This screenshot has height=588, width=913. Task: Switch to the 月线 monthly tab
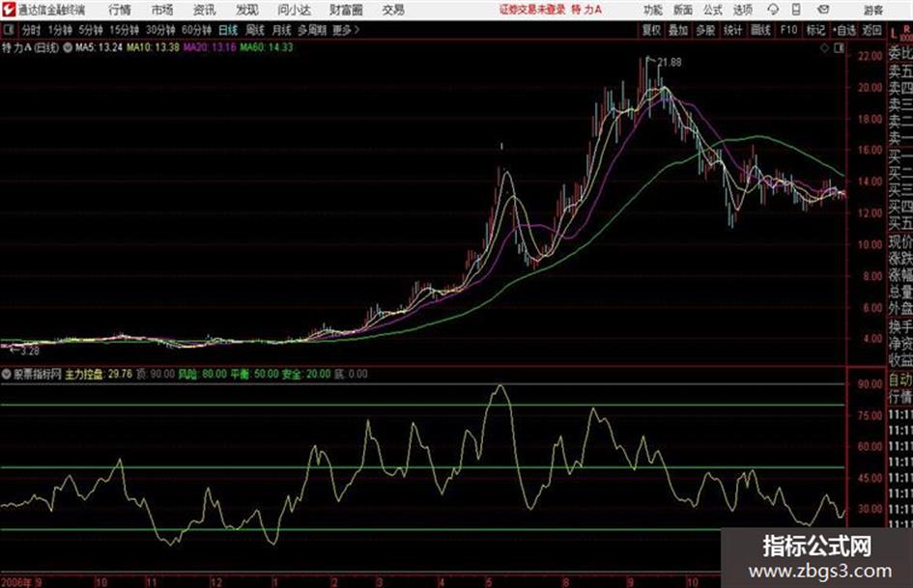(x=282, y=30)
